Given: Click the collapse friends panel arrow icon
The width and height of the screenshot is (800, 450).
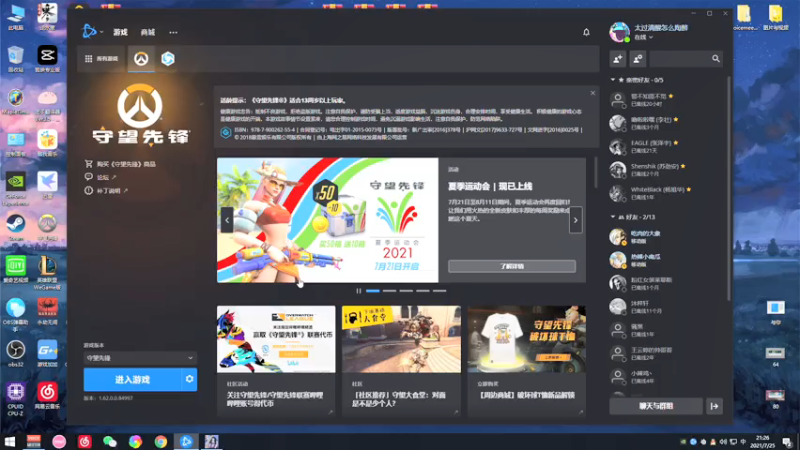Looking at the screenshot, I should 714,406.
